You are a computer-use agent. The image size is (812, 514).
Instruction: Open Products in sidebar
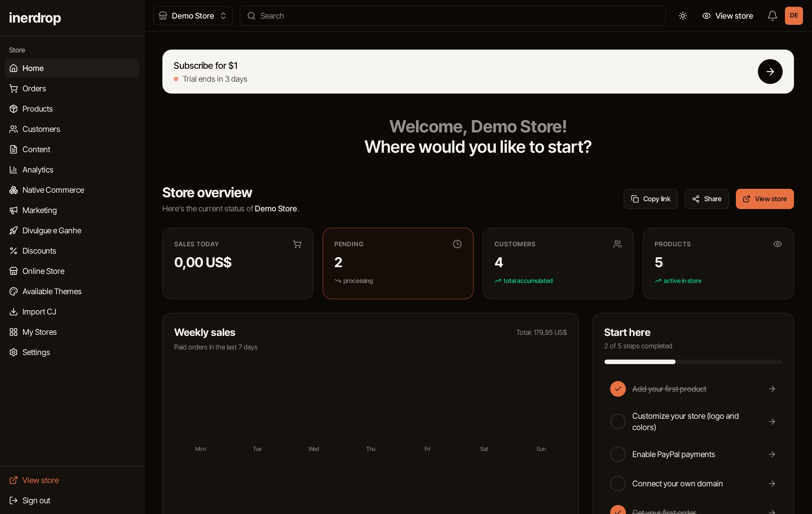pyautogui.click(x=72, y=109)
